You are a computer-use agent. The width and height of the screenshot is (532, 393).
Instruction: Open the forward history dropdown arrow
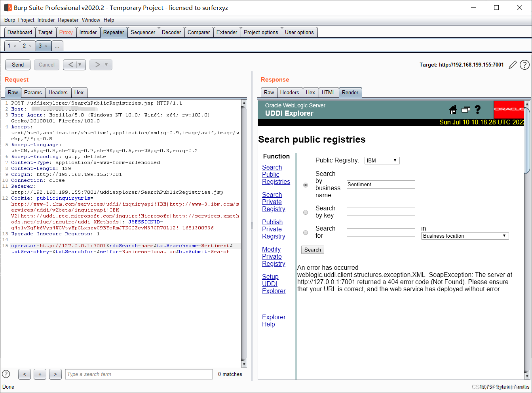(106, 65)
